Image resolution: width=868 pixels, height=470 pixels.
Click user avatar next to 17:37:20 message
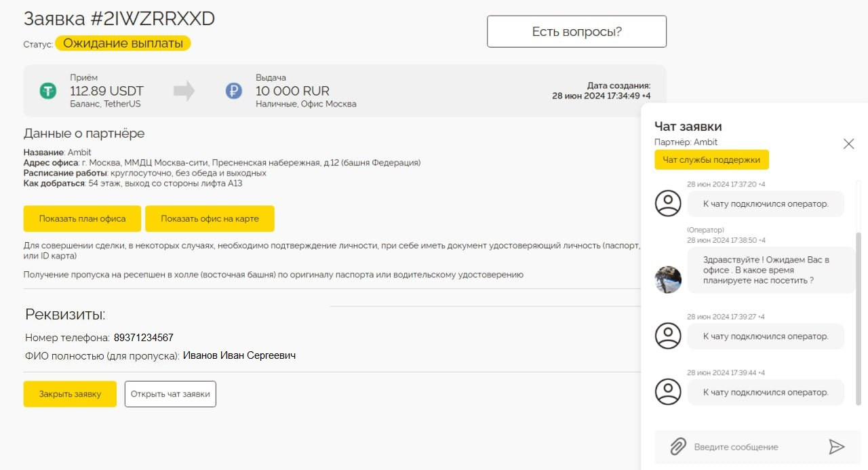coord(668,203)
